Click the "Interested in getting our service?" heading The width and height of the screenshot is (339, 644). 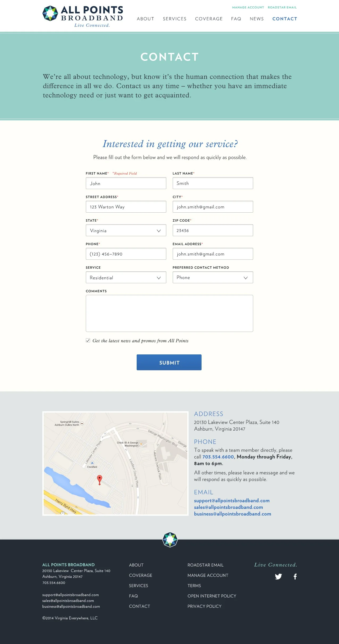coord(170,144)
